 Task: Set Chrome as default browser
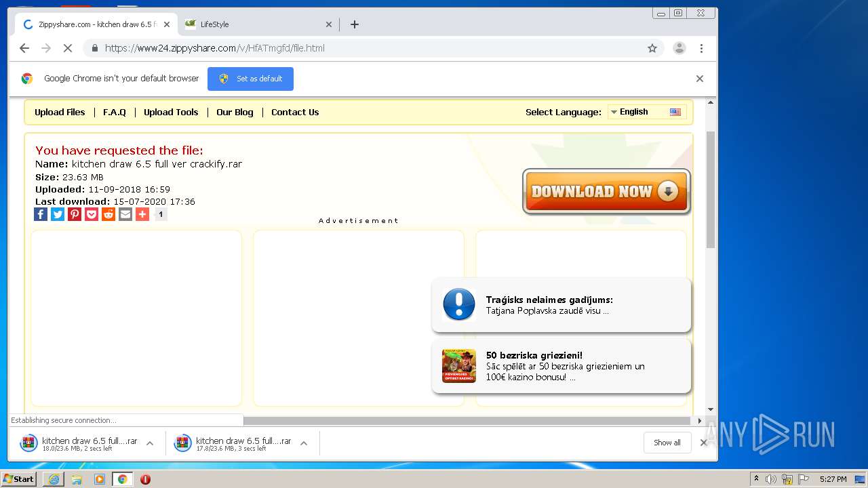tap(250, 79)
